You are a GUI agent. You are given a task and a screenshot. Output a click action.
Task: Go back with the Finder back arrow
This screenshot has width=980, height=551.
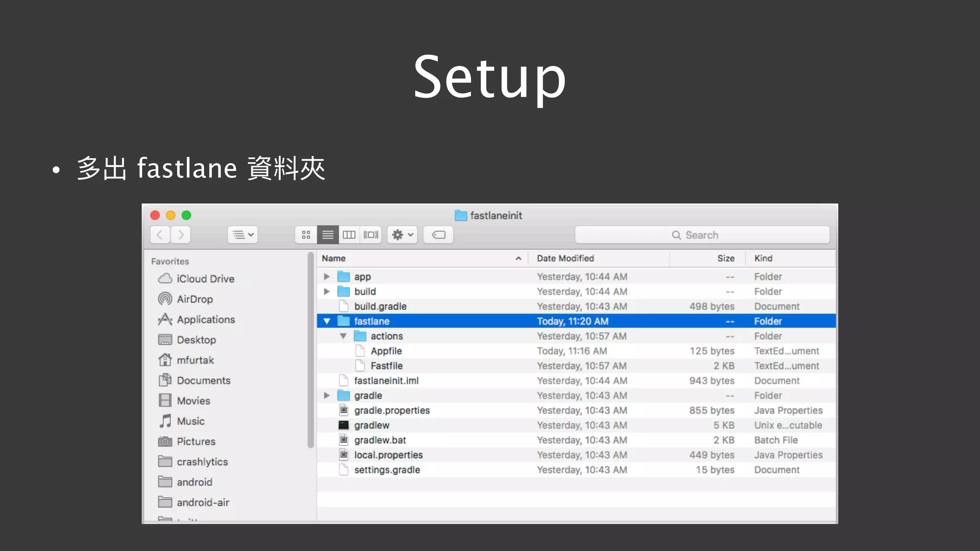click(x=160, y=235)
